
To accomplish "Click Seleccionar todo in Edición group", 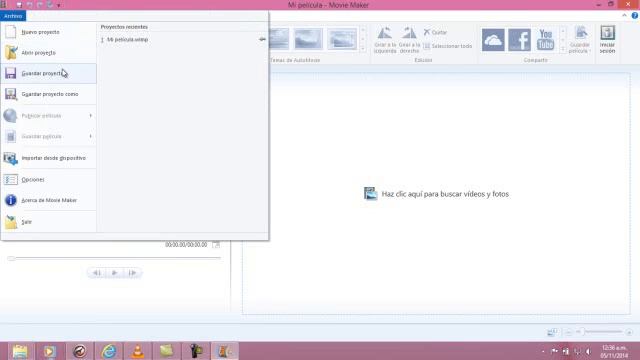I will pyautogui.click(x=447, y=46).
